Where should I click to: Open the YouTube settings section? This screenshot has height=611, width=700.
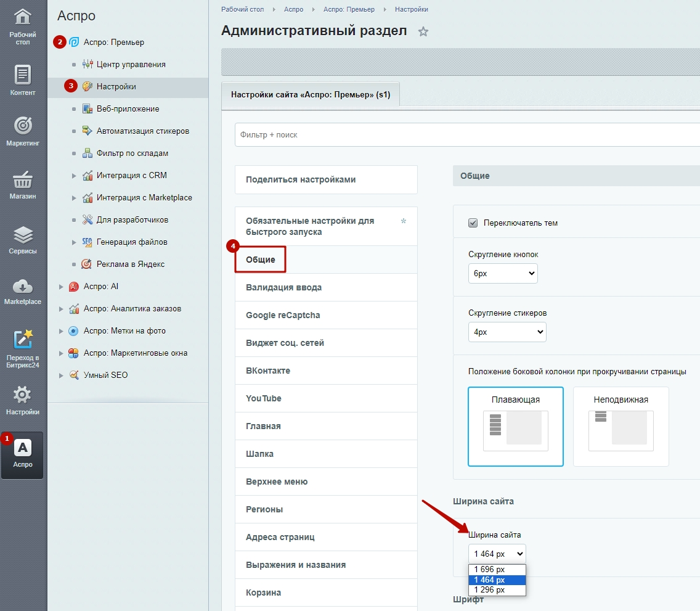[327, 398]
